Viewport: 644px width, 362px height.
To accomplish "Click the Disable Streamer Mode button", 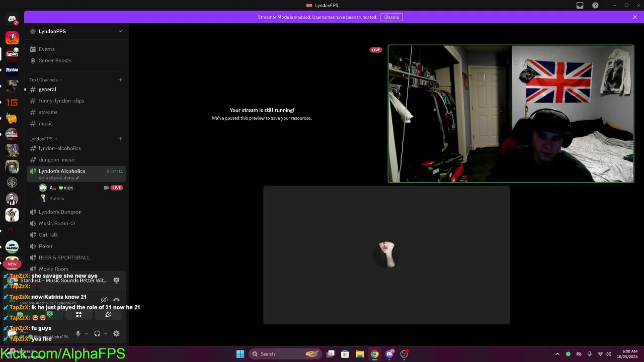I will 391,17.
